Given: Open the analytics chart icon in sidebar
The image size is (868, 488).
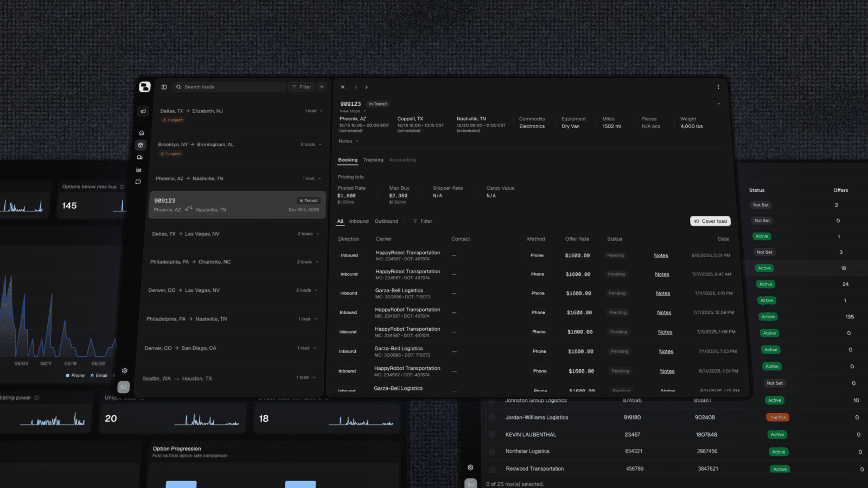Looking at the screenshot, I should pyautogui.click(x=139, y=170).
